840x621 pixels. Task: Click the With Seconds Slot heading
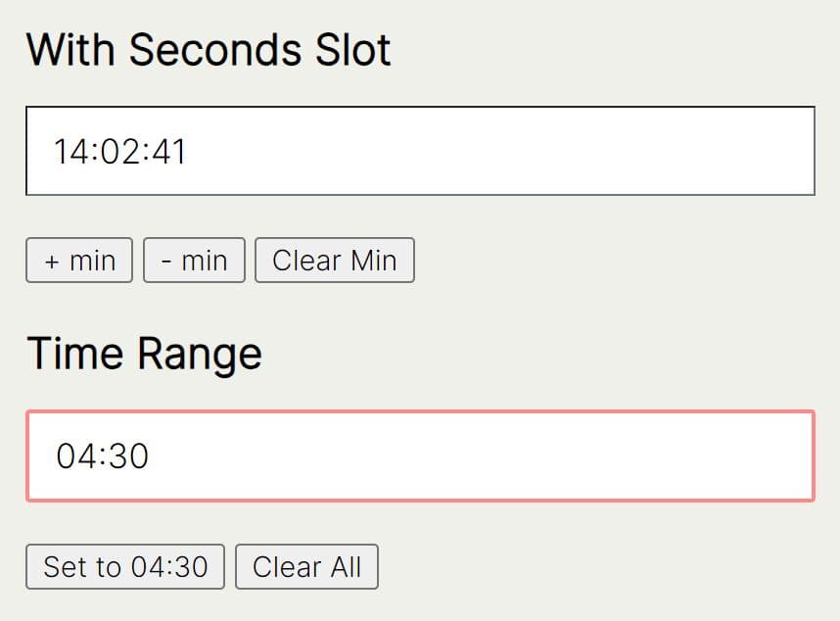click(210, 48)
